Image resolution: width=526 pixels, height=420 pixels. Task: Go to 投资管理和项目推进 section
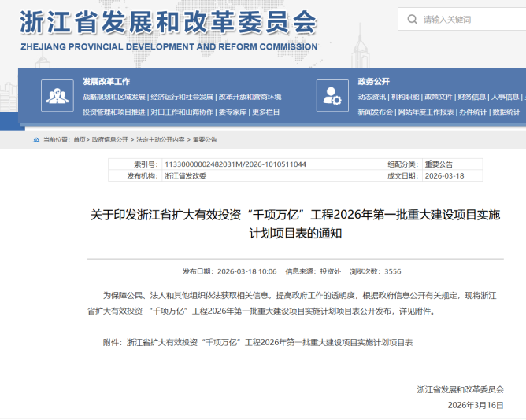tap(114, 112)
